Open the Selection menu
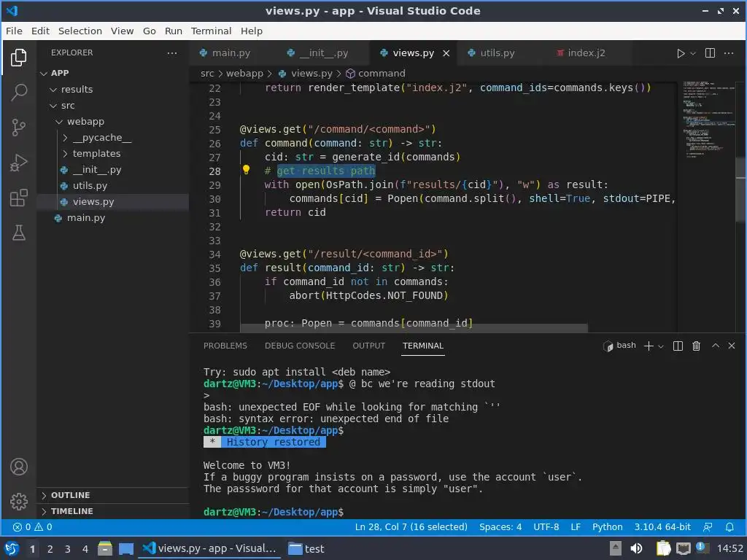The width and height of the screenshot is (747, 560). 80,31
